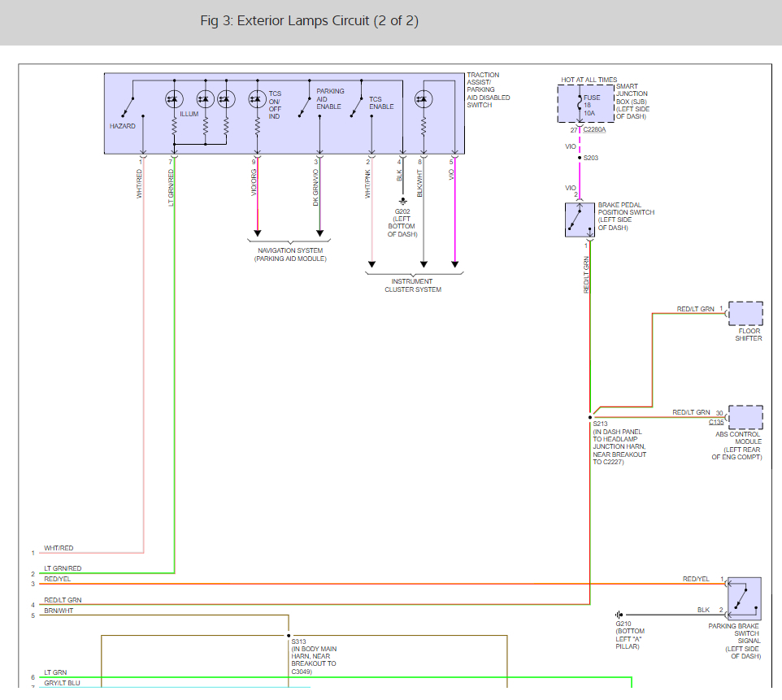
Task: Click the DK GRN/VIO wire arrow
Action: (319, 233)
